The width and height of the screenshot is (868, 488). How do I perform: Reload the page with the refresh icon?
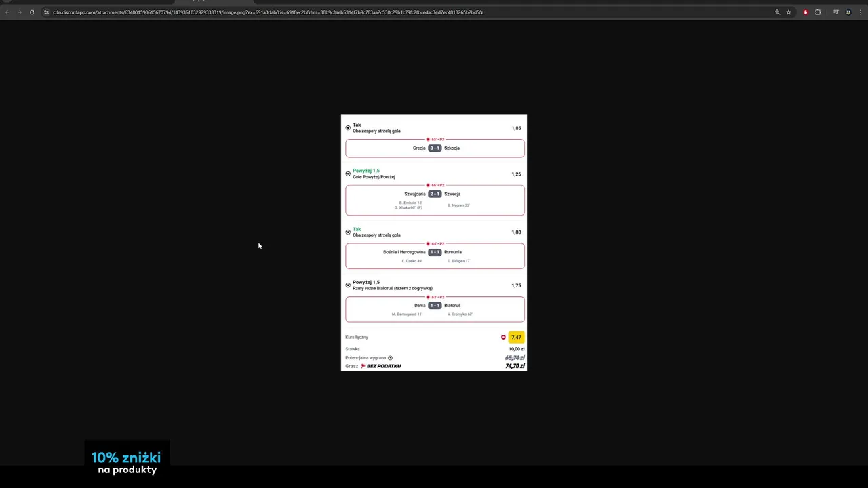(x=31, y=12)
